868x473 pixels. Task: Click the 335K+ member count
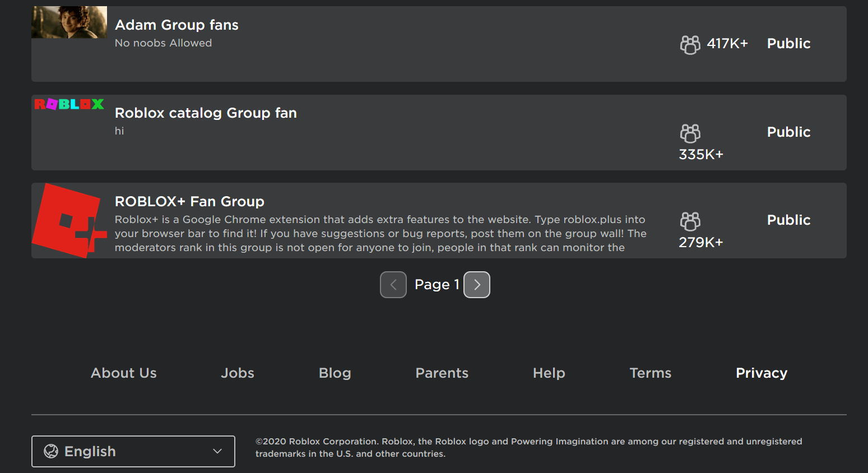pos(701,155)
